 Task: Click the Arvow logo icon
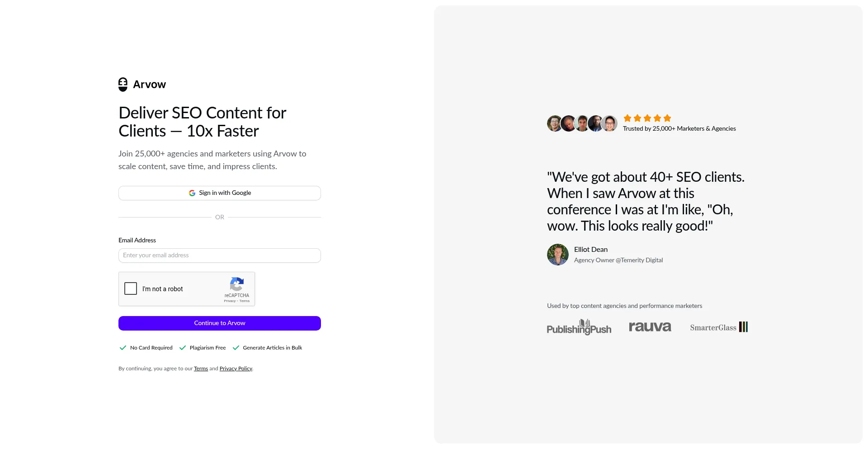click(x=123, y=85)
